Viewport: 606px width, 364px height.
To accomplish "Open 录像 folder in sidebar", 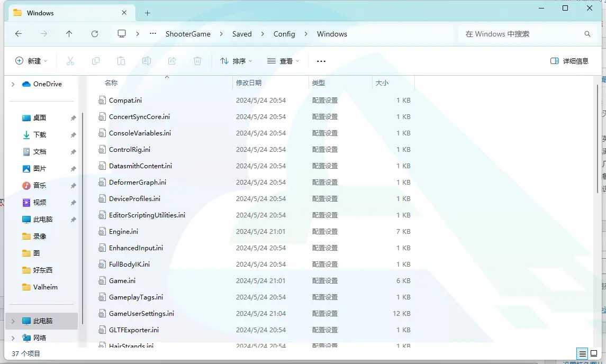I will [40, 236].
